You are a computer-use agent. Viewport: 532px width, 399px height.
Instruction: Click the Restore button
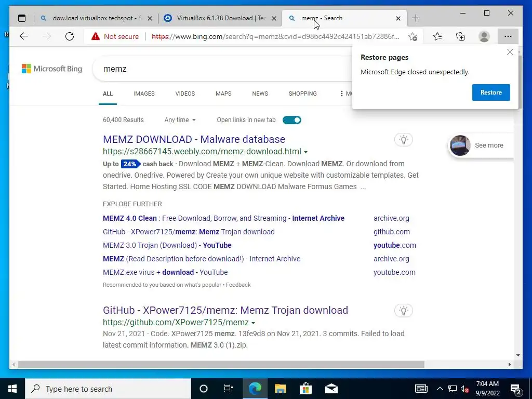(x=491, y=92)
